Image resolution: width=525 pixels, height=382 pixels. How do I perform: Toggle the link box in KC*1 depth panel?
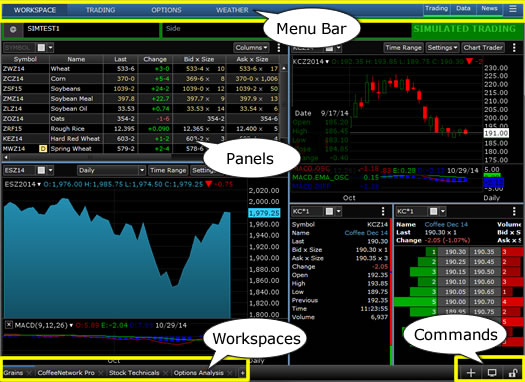coord(434,211)
